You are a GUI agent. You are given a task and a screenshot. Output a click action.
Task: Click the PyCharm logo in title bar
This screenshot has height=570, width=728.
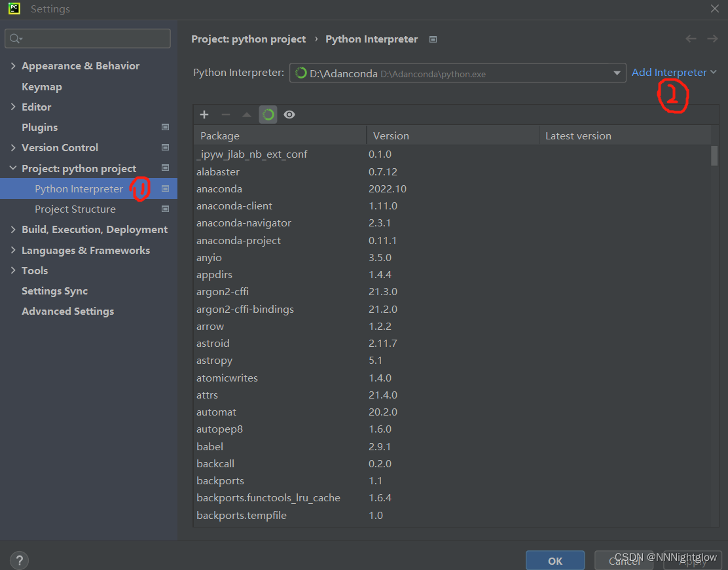[14, 9]
